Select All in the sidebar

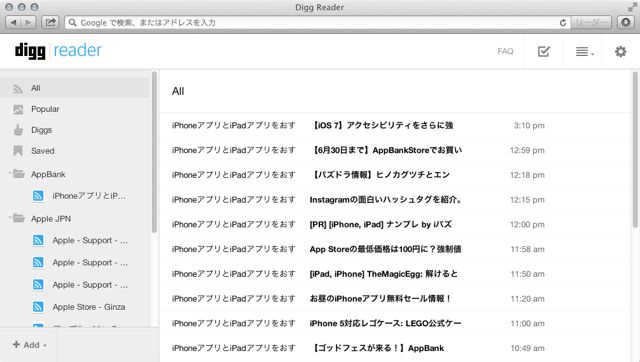75,88
